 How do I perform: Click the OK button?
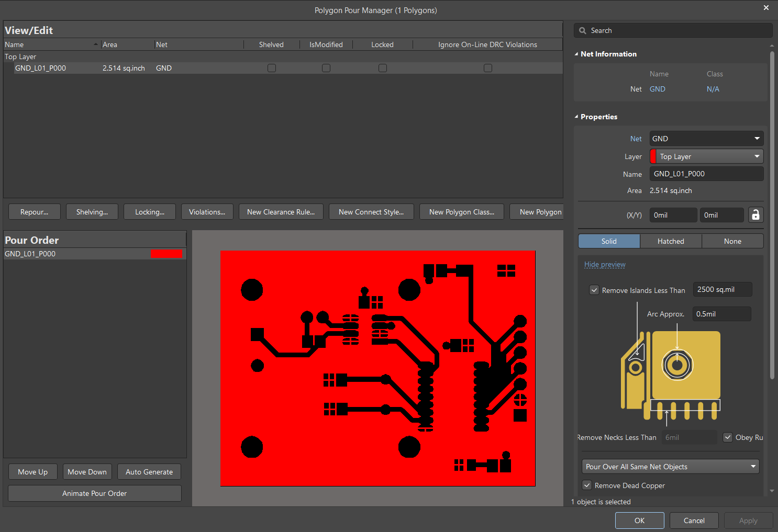coord(640,520)
